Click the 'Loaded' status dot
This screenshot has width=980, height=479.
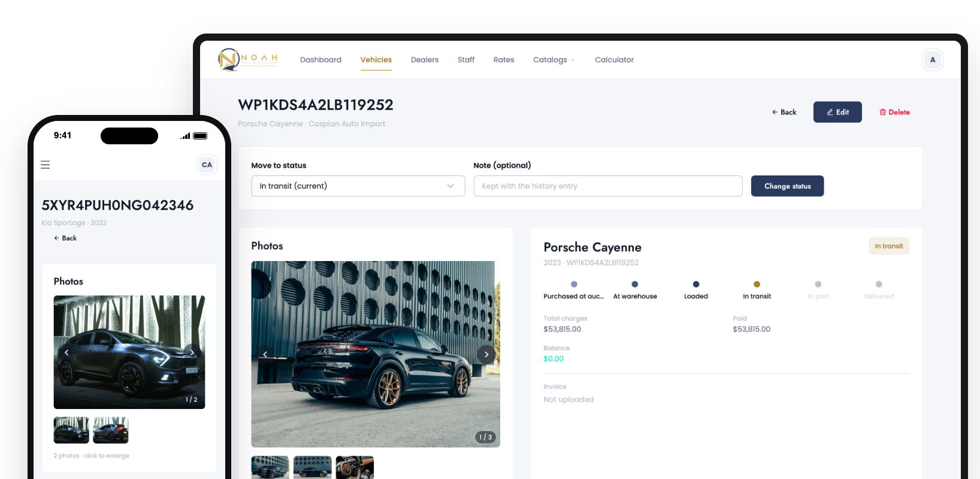[696, 284]
